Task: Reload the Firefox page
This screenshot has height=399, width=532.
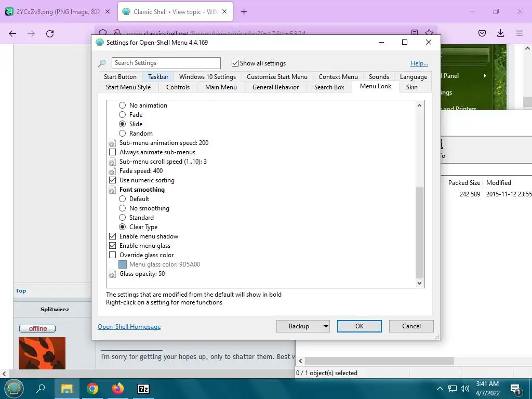Action: point(50,33)
